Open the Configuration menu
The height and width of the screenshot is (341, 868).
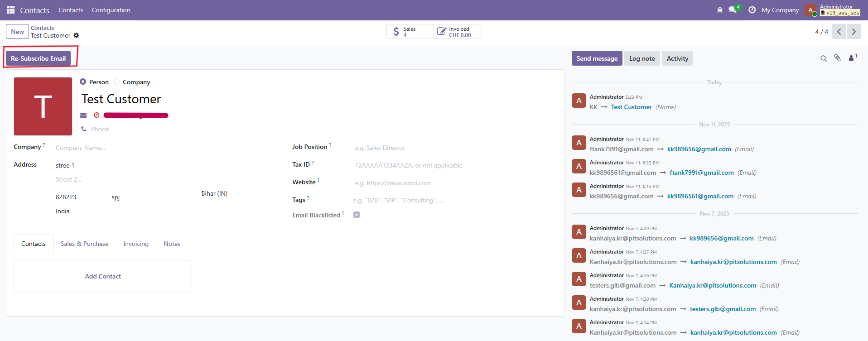point(111,10)
